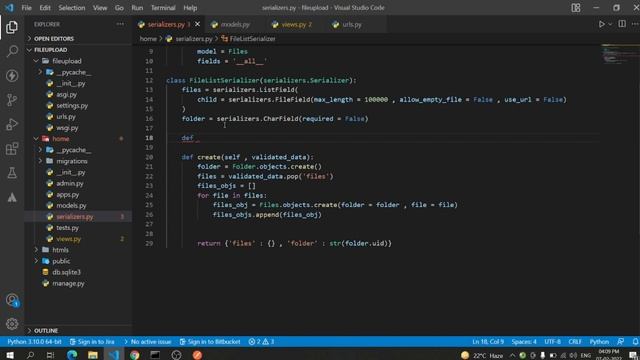Screen dimensions: 640x360
Task: Open terminal app from taskbar
Action: coord(155,355)
